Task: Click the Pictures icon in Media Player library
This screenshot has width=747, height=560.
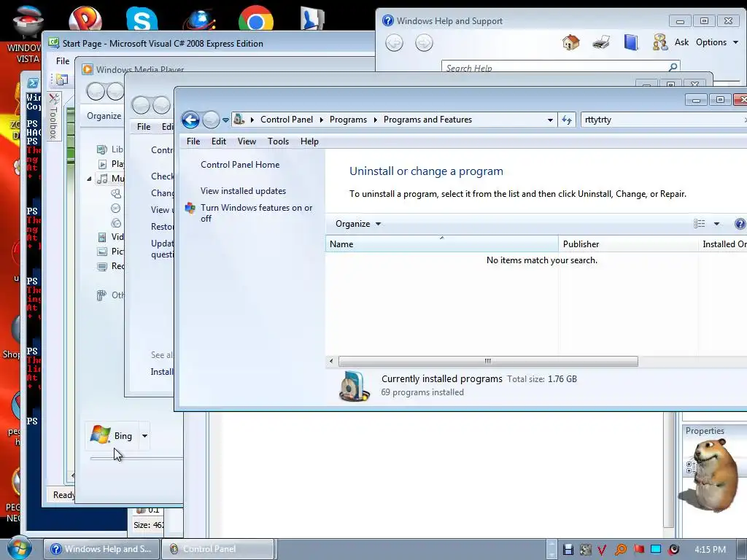Action: pyautogui.click(x=102, y=252)
